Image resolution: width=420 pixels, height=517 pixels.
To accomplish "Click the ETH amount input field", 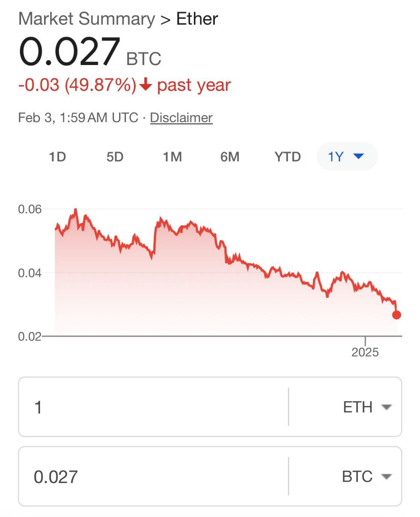I will [x=153, y=407].
